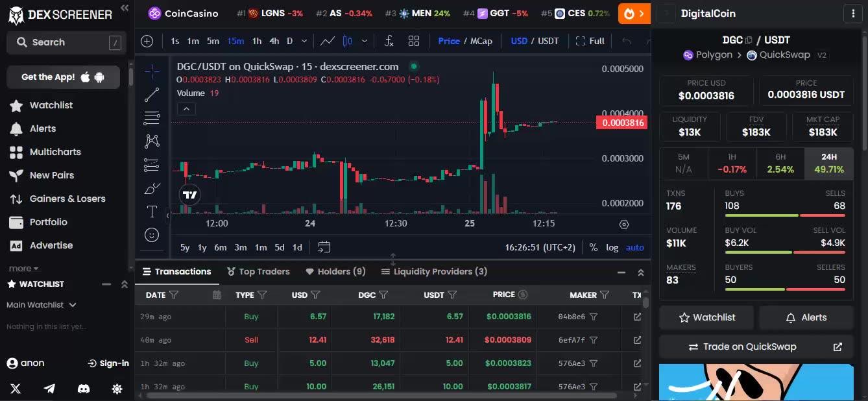Add pair to Watchlist button

point(706,317)
